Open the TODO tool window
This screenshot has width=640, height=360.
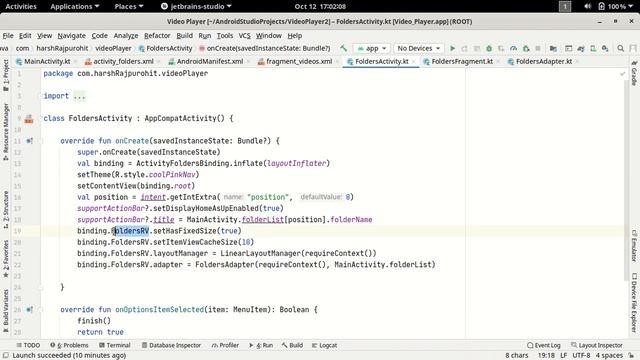pyautogui.click(x=28, y=345)
